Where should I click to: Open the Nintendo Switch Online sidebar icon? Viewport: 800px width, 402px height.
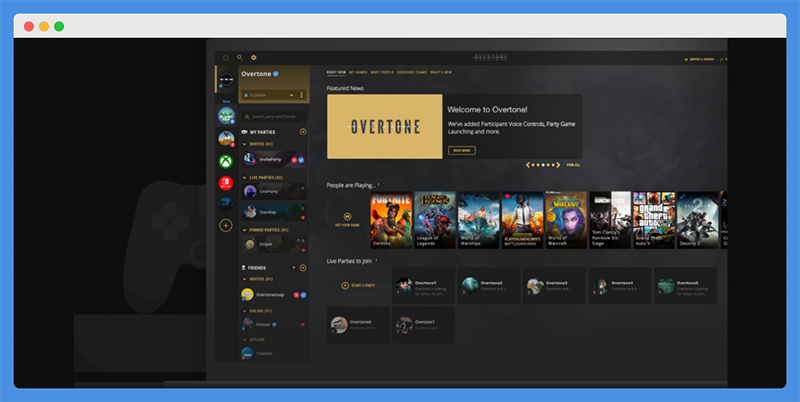point(226,183)
